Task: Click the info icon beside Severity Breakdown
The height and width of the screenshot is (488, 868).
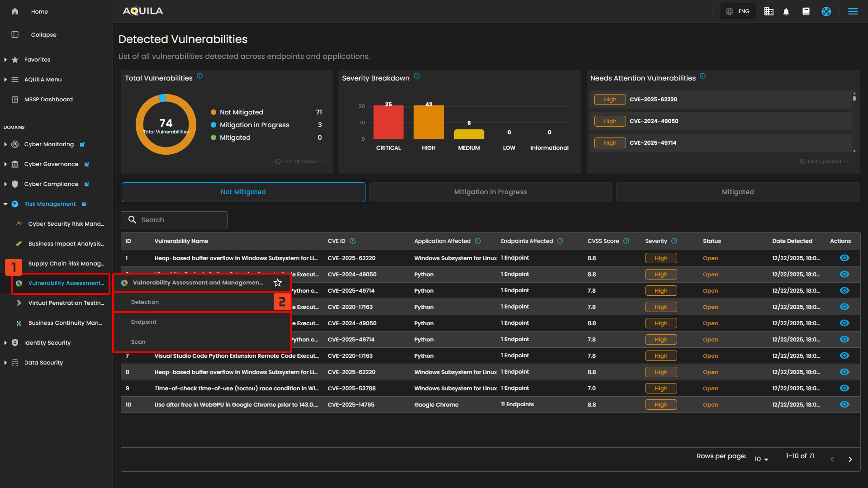Action: point(417,76)
